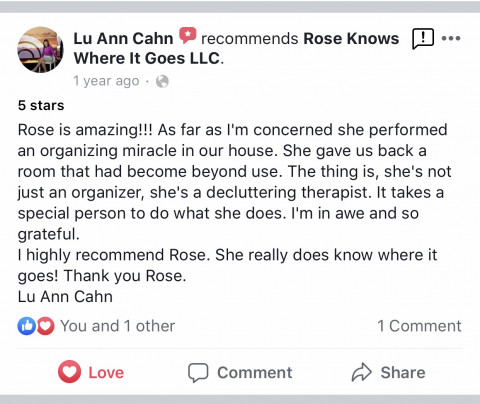Click the Love text label
Image resolution: width=480 pixels, height=404 pixels.
coord(106,372)
